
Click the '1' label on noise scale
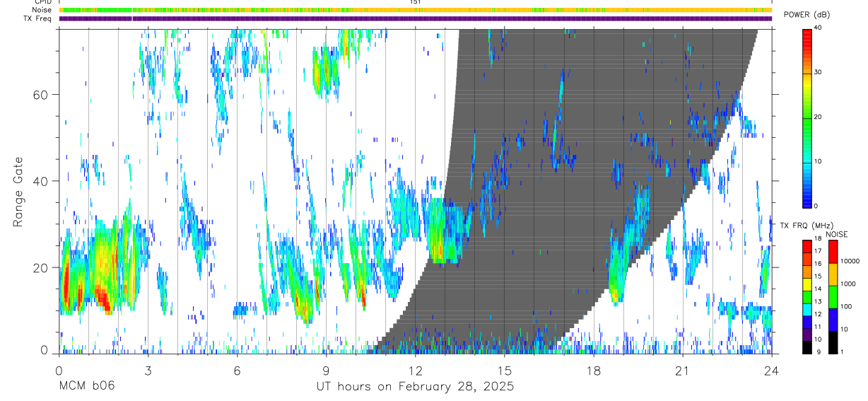coord(843,351)
